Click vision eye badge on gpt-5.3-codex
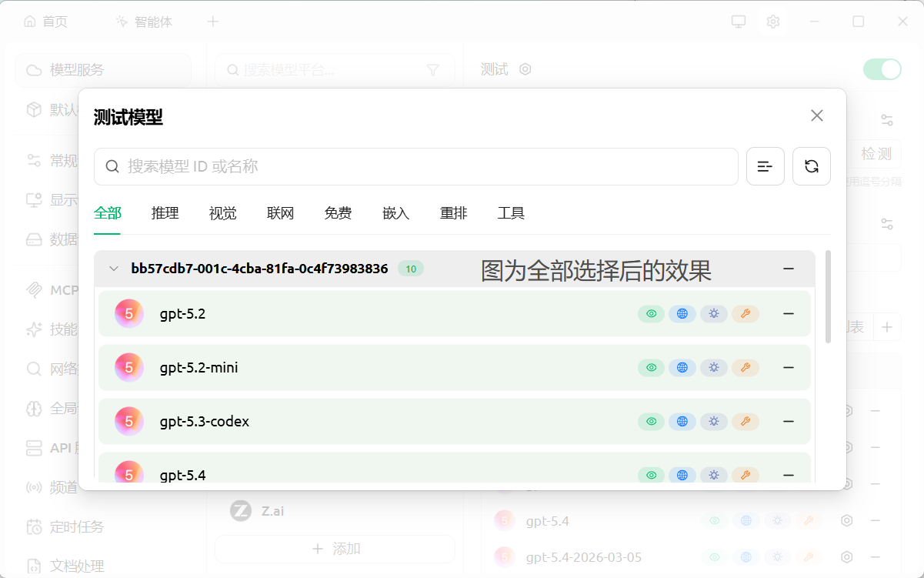The height and width of the screenshot is (578, 924). (x=652, y=421)
